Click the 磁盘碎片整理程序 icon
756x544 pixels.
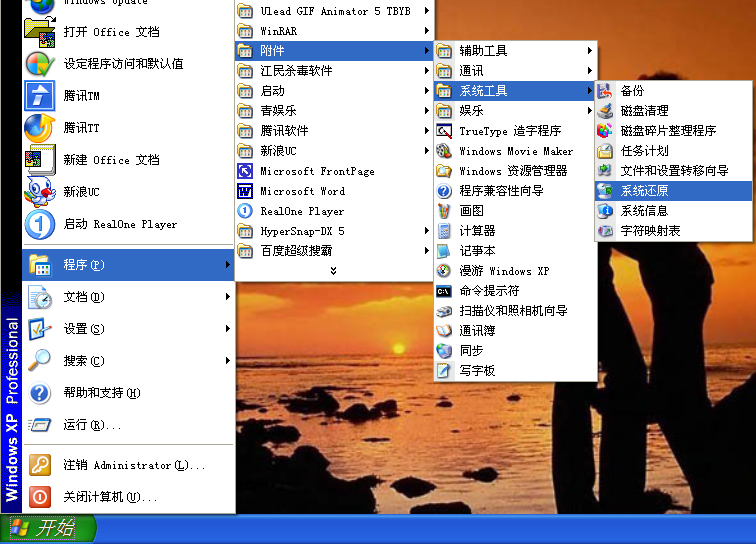tap(604, 131)
